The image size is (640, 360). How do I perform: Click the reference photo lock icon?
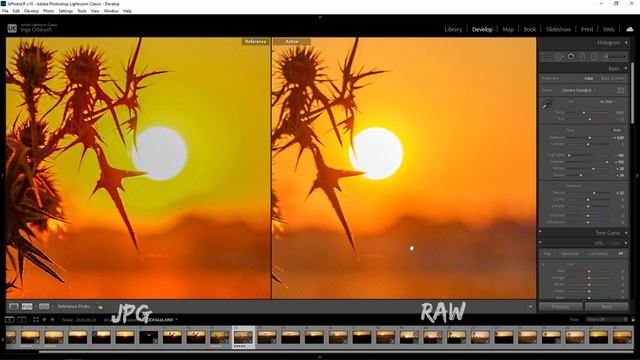pos(100,306)
